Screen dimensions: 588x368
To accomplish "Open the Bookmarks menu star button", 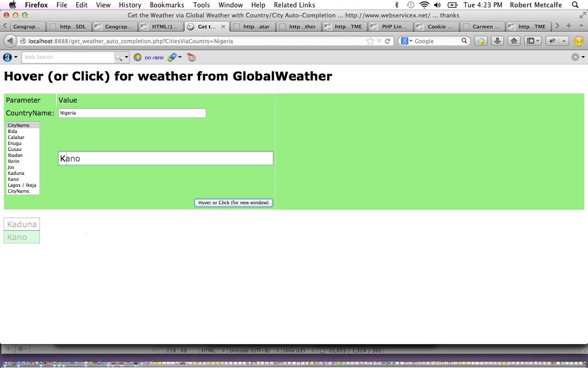I will pos(533,41).
